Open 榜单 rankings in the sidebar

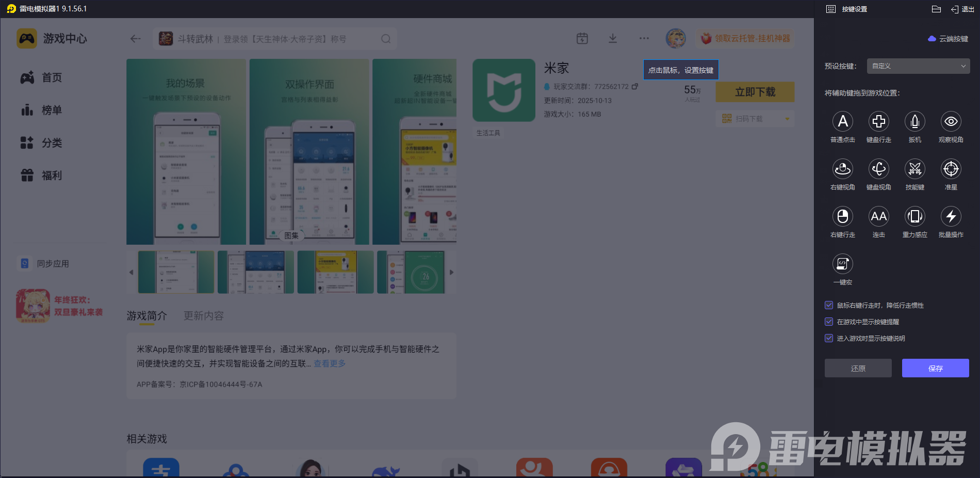point(41,110)
